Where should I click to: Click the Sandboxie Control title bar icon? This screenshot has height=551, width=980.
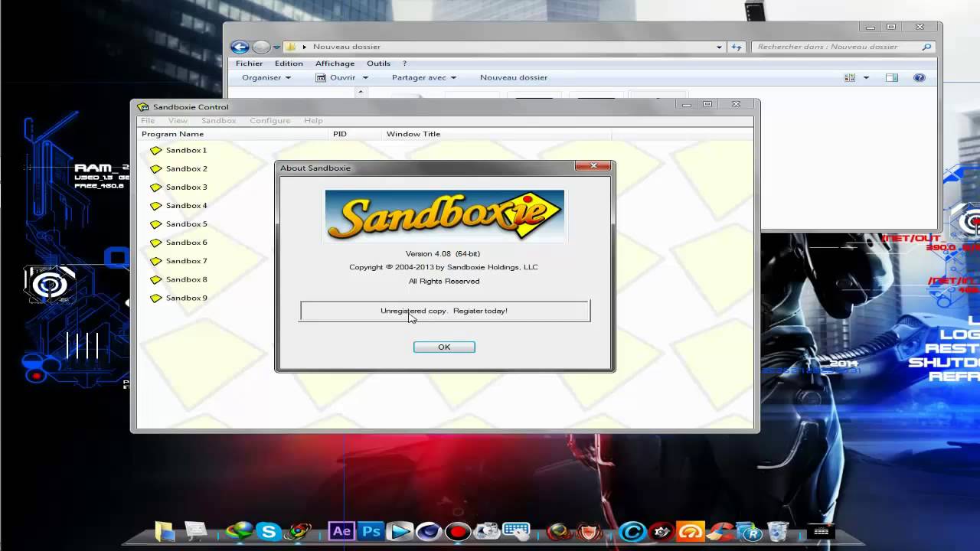pyautogui.click(x=143, y=107)
